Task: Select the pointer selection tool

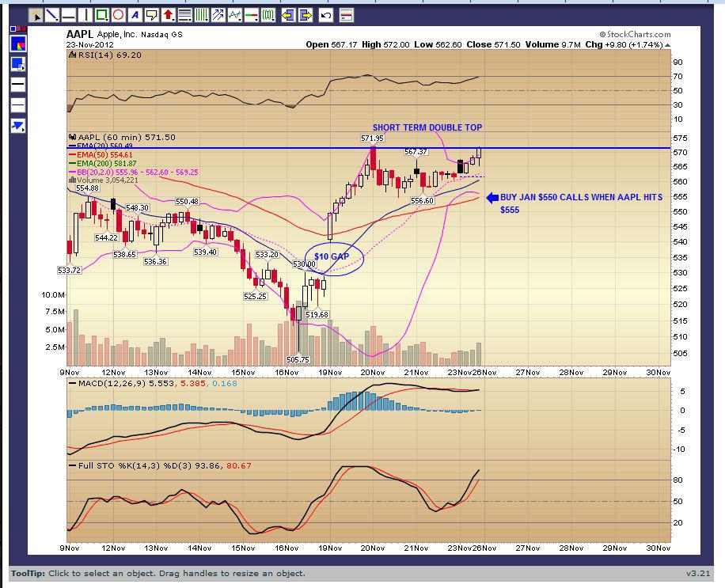Action: (x=36, y=16)
